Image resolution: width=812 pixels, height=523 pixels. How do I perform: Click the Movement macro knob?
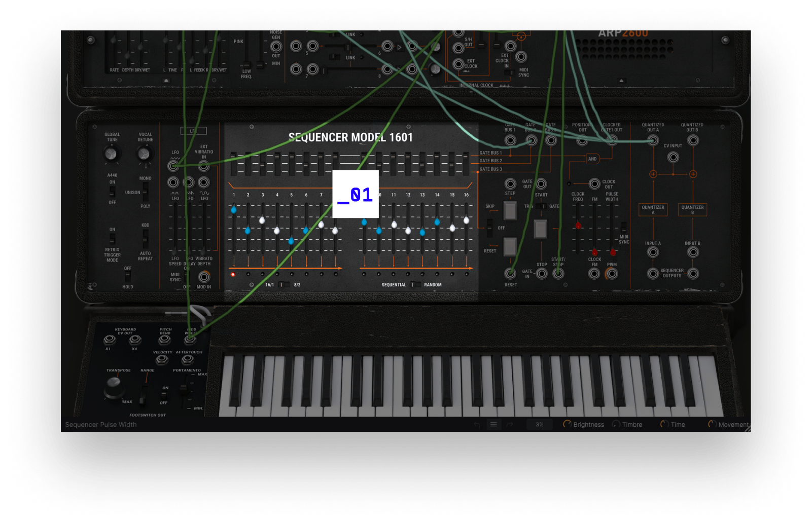[x=712, y=424]
